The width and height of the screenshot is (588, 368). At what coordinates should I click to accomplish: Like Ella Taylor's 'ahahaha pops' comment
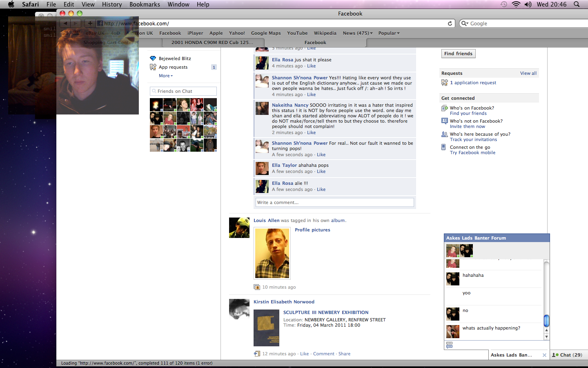[321, 171]
